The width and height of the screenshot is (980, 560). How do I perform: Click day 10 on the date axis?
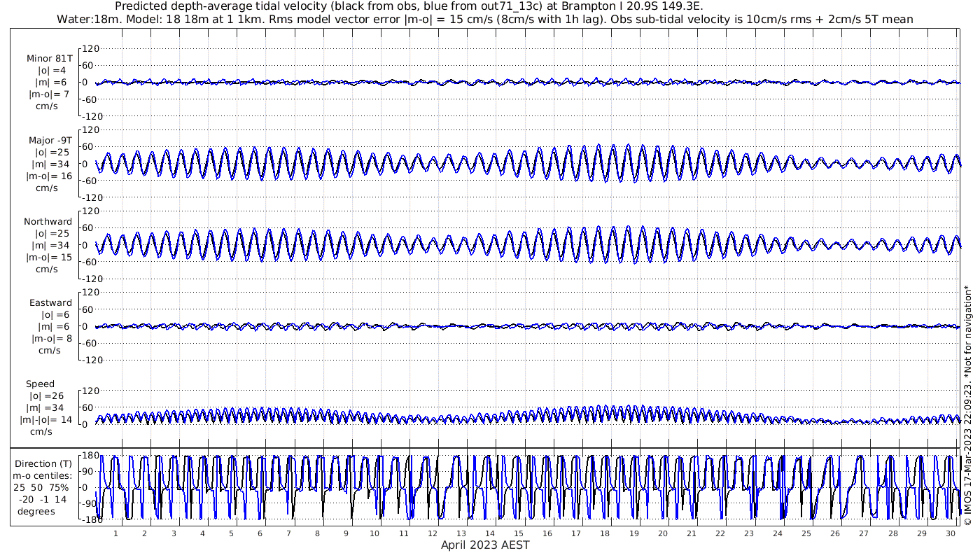375,533
